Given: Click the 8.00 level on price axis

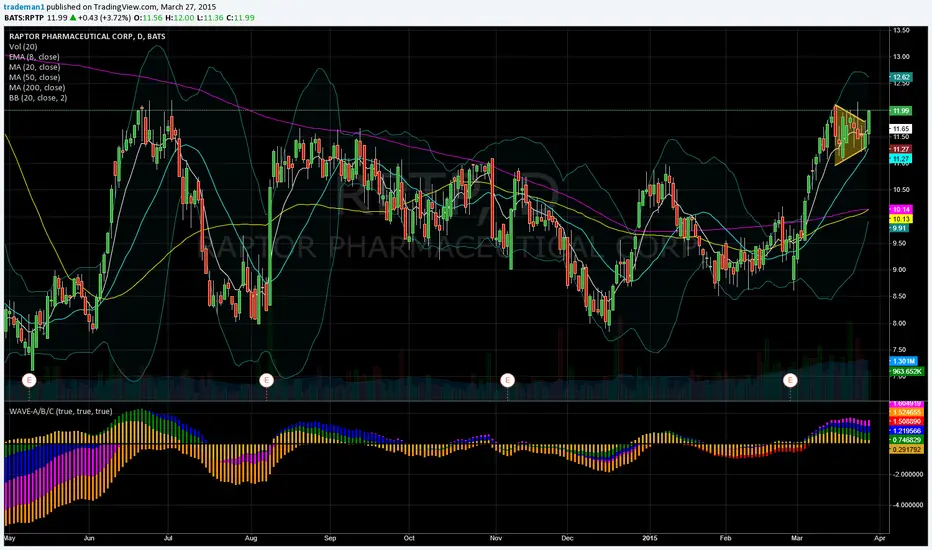Looking at the screenshot, I should pyautogui.click(x=899, y=323).
